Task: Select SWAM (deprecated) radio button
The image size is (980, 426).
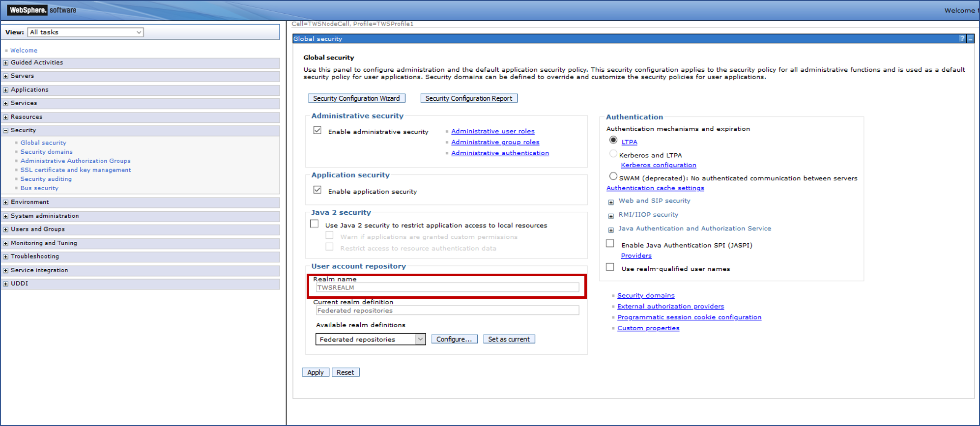Action: 613,176
